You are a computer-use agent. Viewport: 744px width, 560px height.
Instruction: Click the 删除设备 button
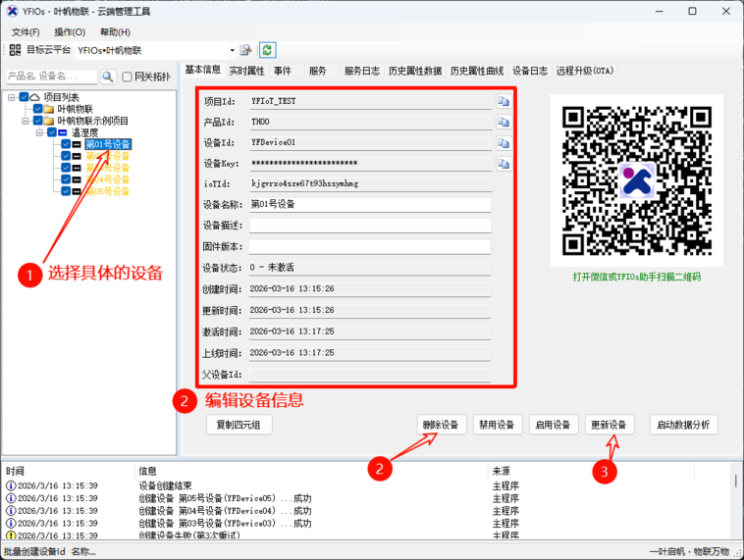442,425
